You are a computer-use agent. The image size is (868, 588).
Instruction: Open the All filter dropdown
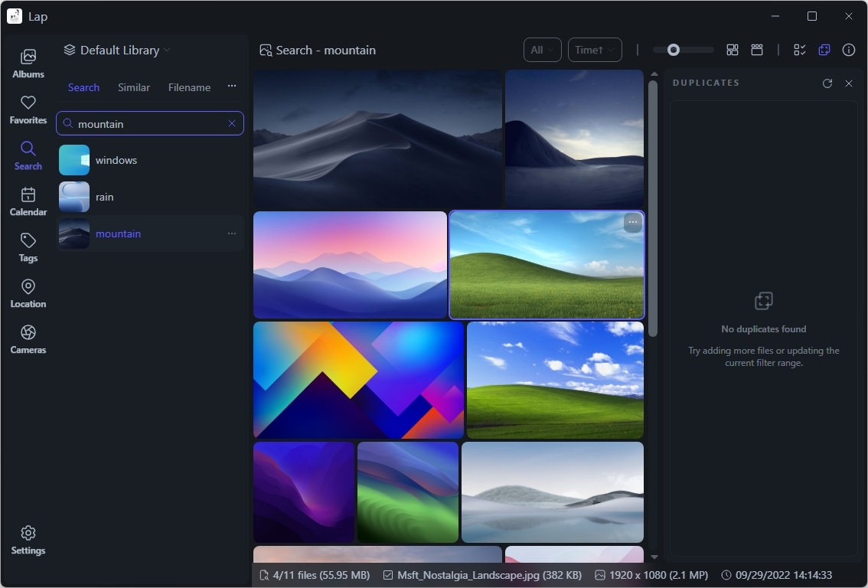click(x=543, y=50)
